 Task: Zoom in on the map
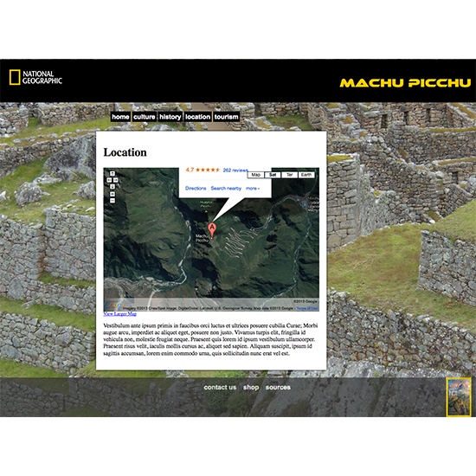113,194
